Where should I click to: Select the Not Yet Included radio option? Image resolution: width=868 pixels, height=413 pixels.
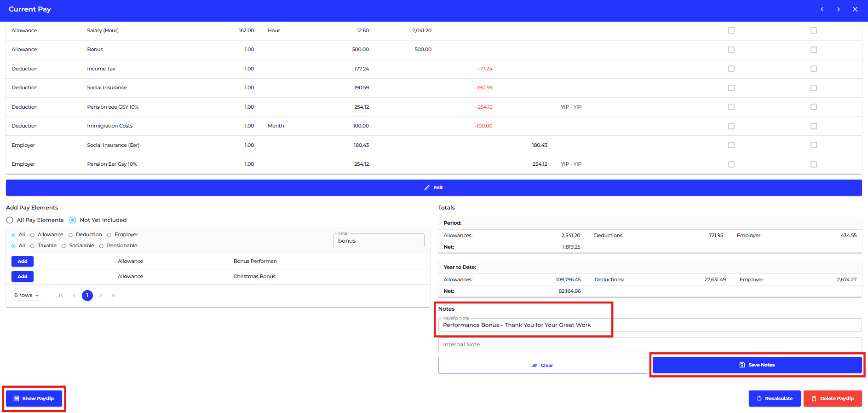73,220
